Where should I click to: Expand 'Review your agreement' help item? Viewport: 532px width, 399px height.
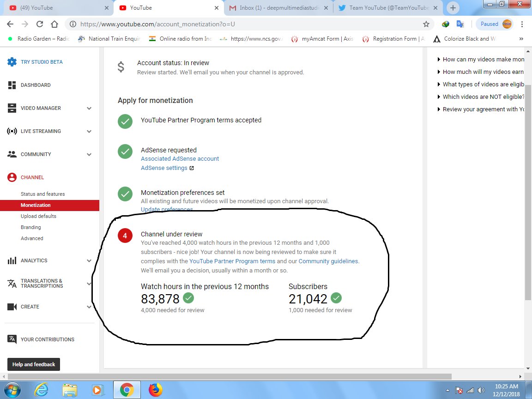tap(481, 109)
